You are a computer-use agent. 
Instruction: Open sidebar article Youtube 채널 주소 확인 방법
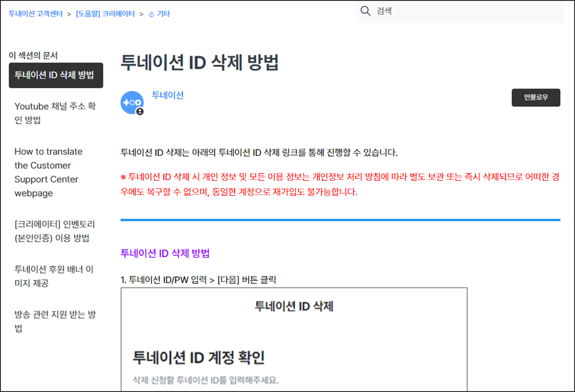pyautogui.click(x=55, y=113)
